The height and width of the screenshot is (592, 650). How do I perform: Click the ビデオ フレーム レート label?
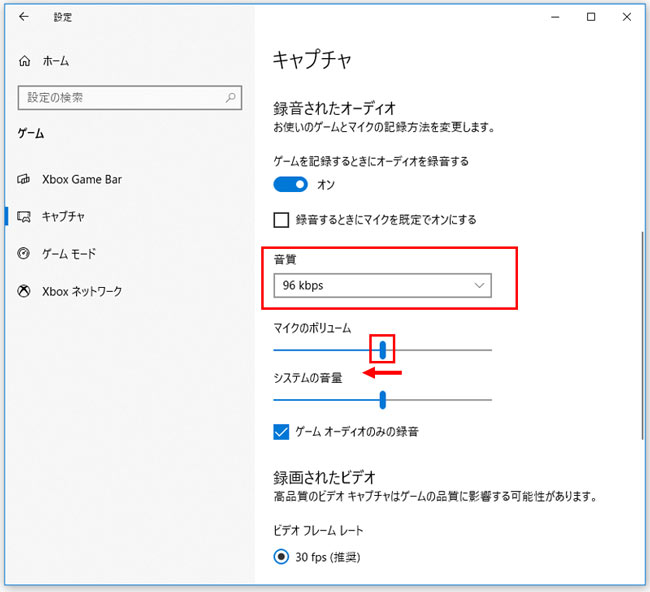click(x=318, y=531)
